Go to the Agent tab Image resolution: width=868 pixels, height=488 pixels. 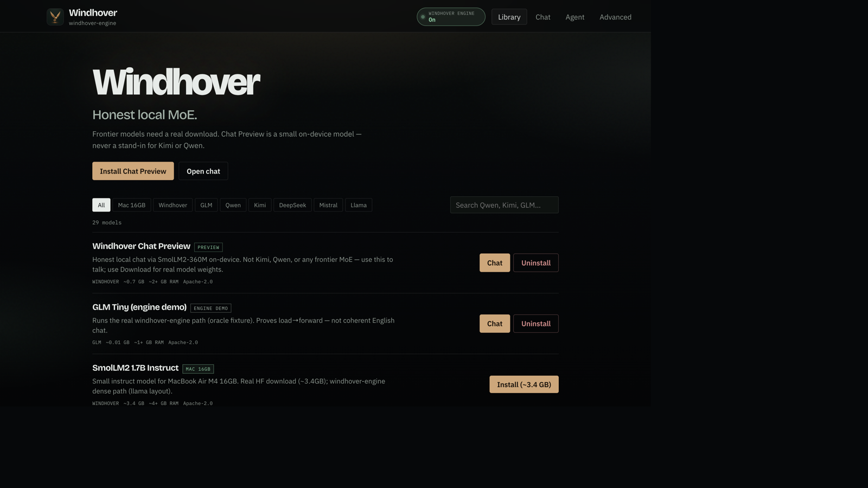click(x=575, y=17)
